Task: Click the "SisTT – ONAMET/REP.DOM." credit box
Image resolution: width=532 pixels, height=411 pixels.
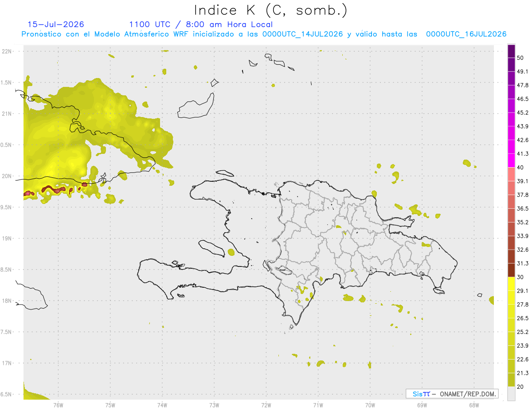Action: coord(452,394)
